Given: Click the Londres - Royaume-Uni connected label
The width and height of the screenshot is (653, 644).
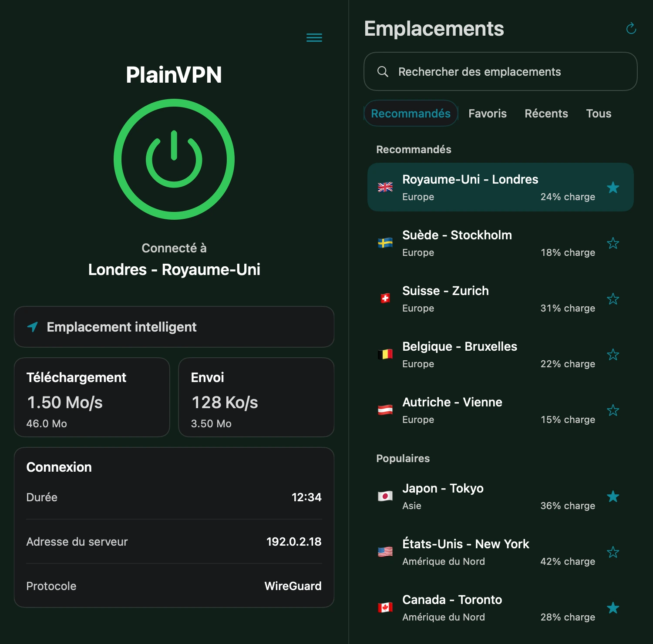Looking at the screenshot, I should tap(174, 269).
